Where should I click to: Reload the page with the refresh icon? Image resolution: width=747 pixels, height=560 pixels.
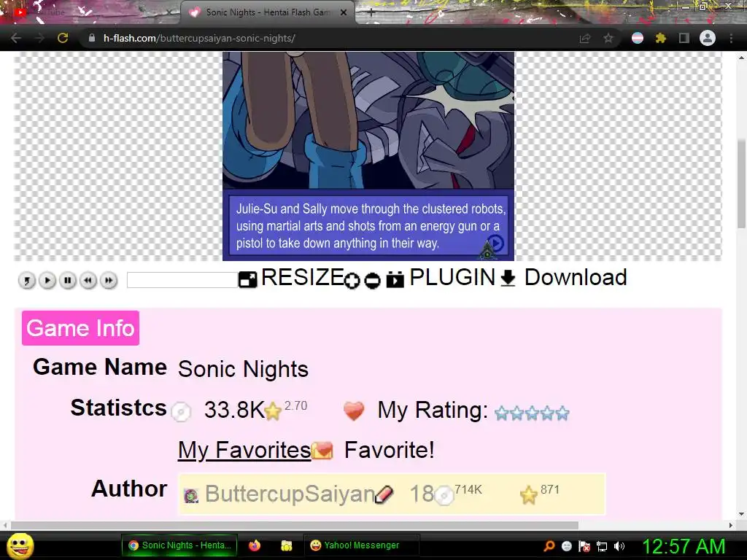[63, 38]
